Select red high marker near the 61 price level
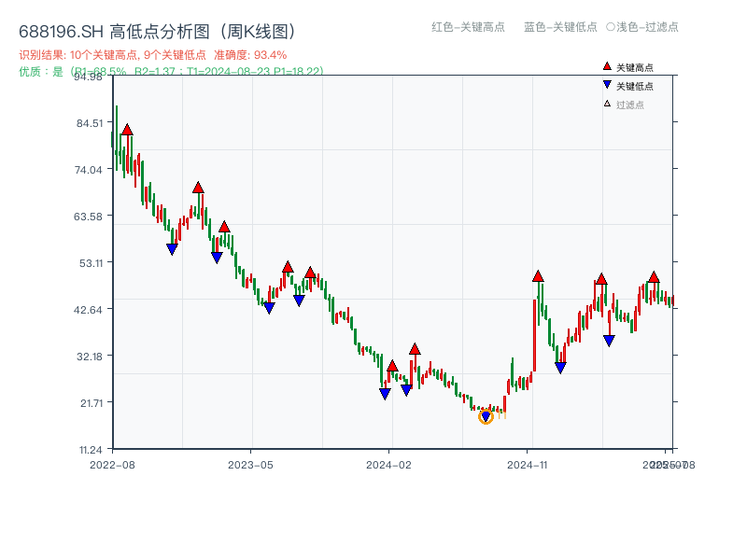This screenshot has width=747, height=560. coord(224,227)
